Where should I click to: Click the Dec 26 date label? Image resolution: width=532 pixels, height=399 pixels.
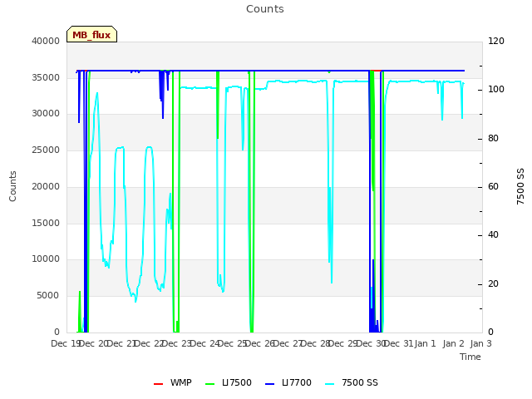coord(260,343)
